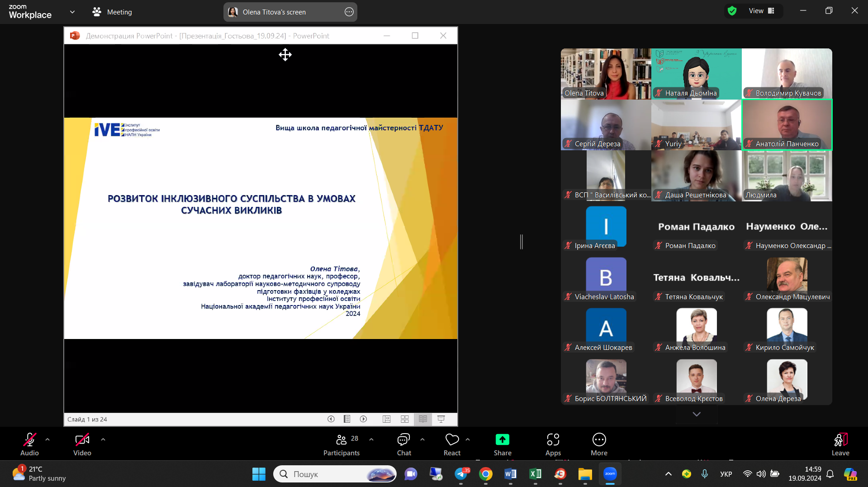
Task: Open the More options in toolbar
Action: tap(599, 444)
